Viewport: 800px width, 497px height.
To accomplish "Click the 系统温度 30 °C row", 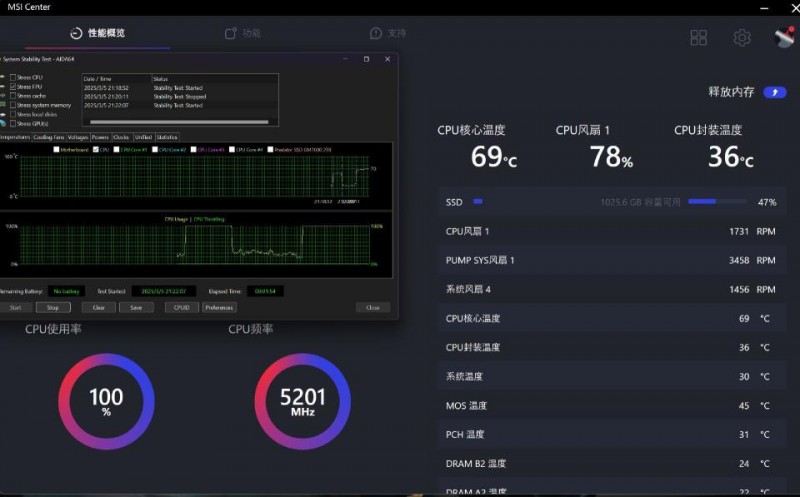I will pos(611,377).
